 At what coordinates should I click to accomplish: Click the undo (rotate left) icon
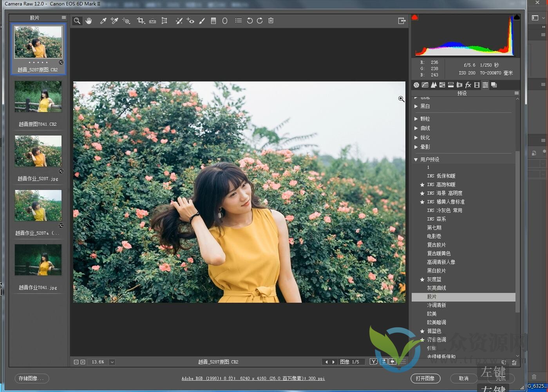pyautogui.click(x=250, y=20)
